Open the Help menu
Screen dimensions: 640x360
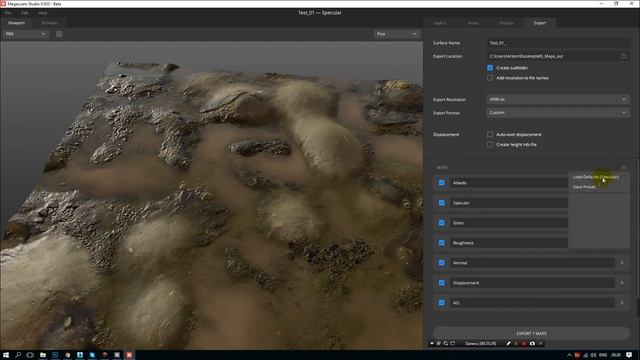[x=42, y=13]
